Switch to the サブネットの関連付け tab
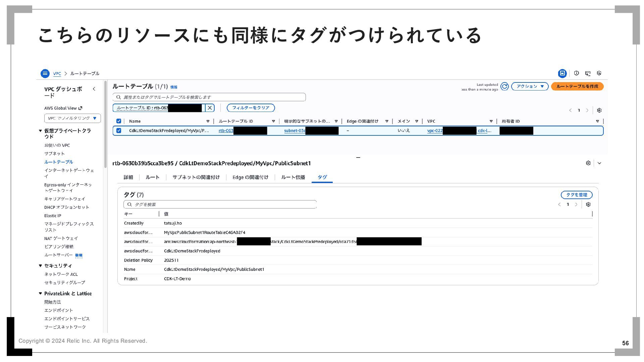644x362 pixels. point(196,177)
